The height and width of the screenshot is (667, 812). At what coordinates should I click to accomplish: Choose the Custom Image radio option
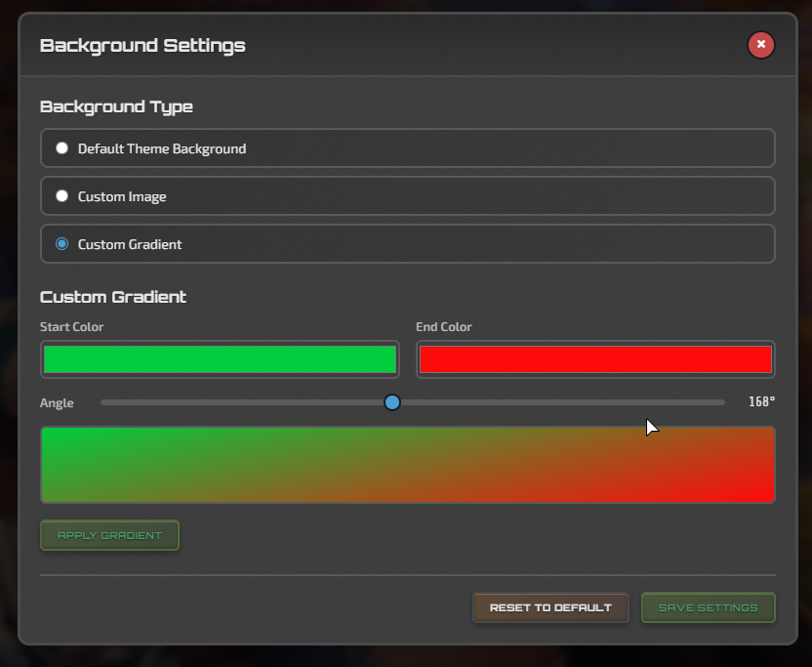(x=62, y=196)
